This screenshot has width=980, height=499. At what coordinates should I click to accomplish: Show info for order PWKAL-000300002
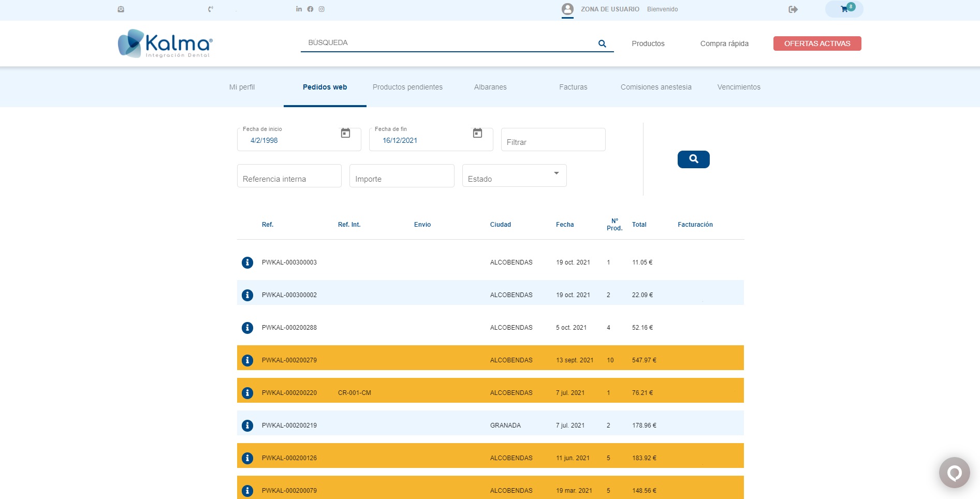pyautogui.click(x=247, y=295)
